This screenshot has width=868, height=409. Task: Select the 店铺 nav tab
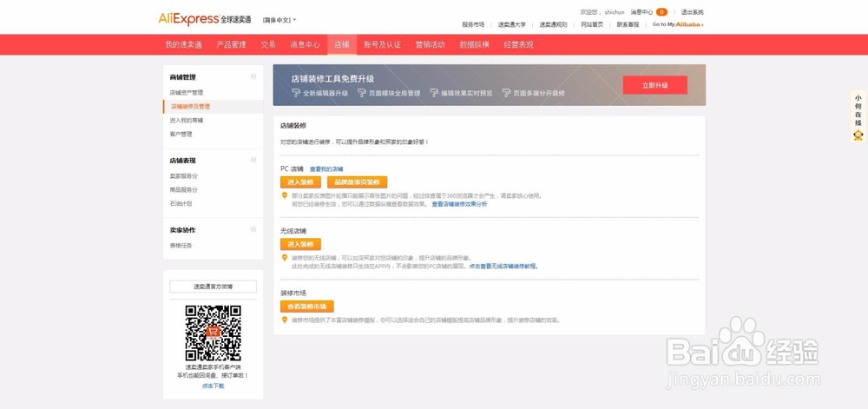pyautogui.click(x=341, y=45)
